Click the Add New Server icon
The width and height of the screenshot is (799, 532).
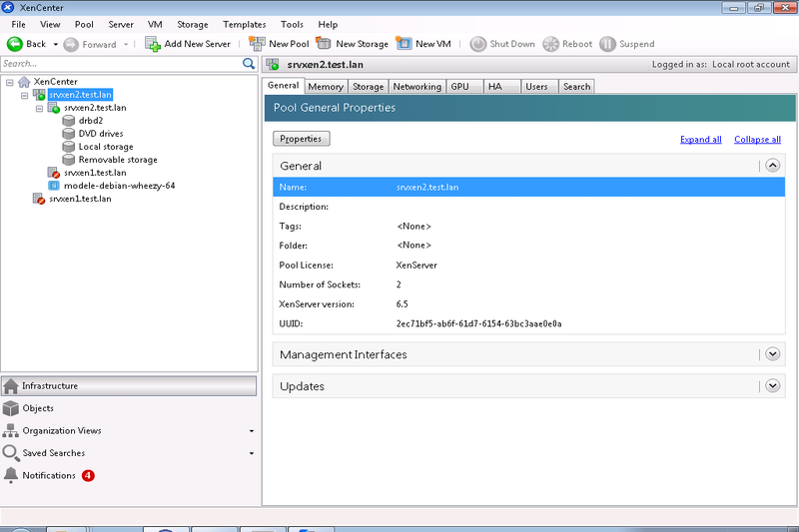click(153, 44)
